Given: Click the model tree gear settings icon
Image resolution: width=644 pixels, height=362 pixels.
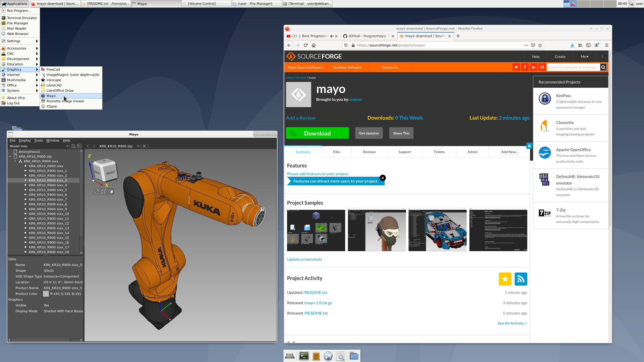Looking at the screenshot, I should [x=73, y=146].
